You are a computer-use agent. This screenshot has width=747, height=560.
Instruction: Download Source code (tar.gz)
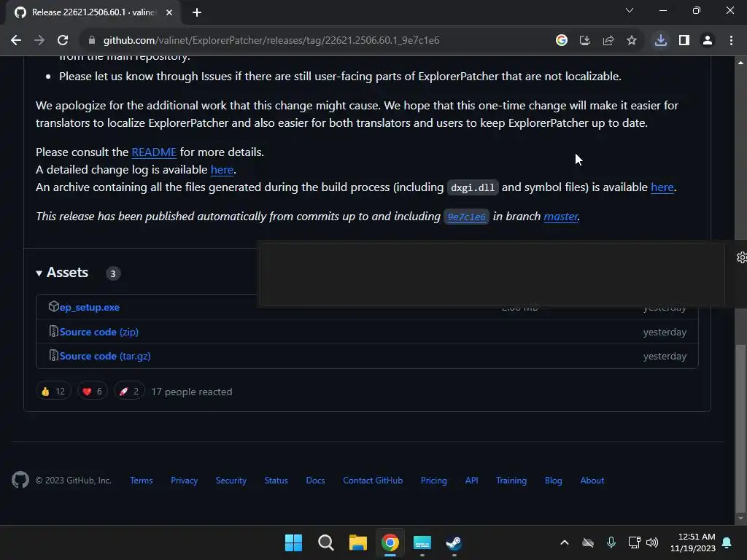[105, 356]
